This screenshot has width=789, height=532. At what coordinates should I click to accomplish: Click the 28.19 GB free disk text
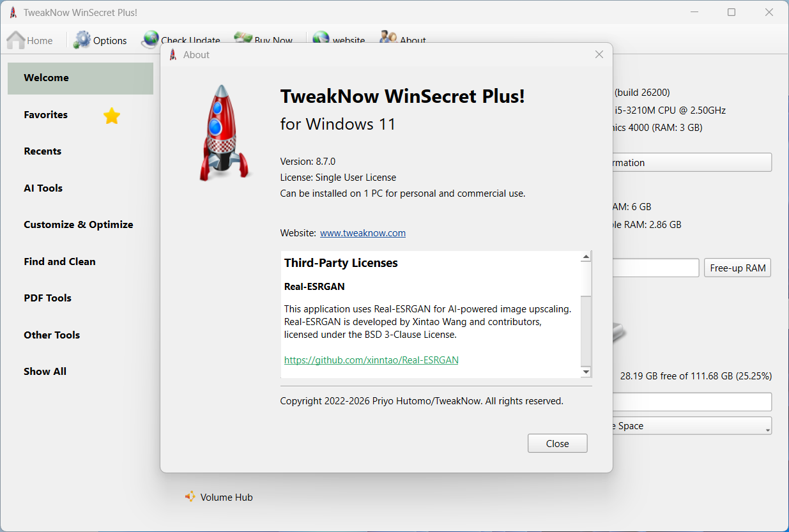coord(696,376)
